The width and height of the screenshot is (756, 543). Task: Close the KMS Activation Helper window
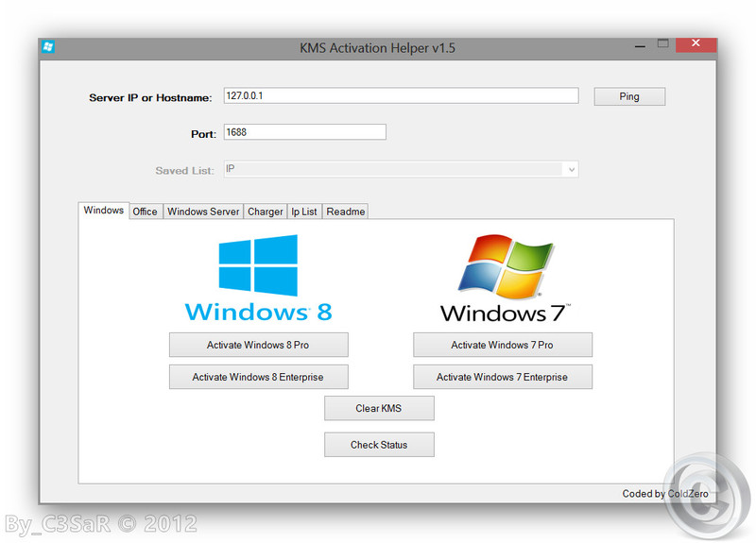point(696,43)
